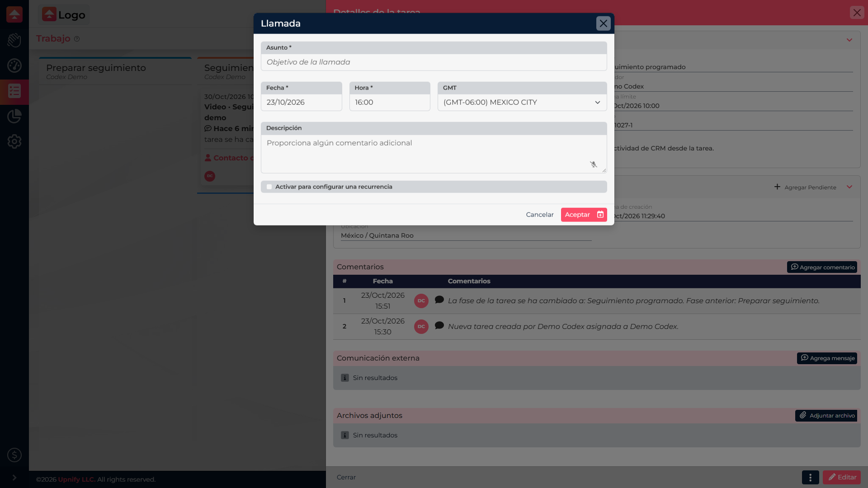Click the info icon under Archivos adjuntos
This screenshot has width=868, height=488.
[x=344, y=435]
